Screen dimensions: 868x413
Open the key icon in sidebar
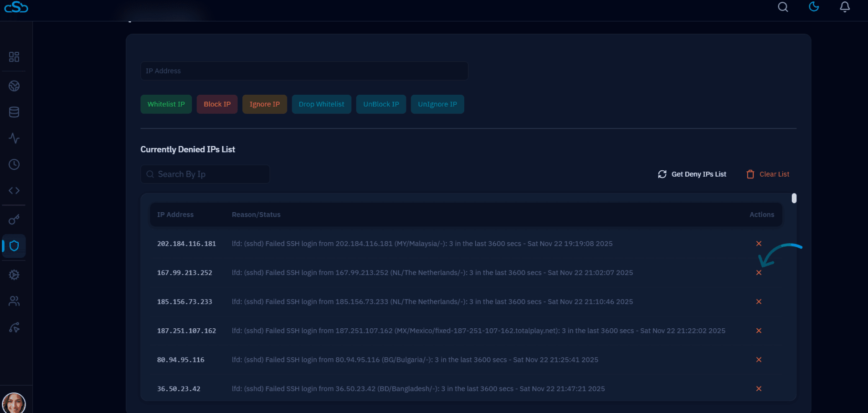click(14, 219)
